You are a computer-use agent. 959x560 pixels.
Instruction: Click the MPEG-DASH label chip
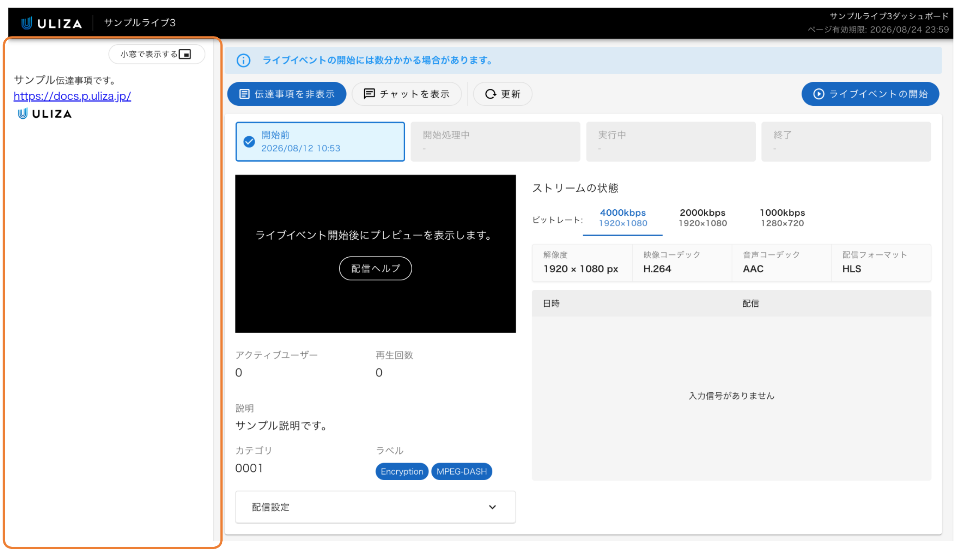point(461,472)
